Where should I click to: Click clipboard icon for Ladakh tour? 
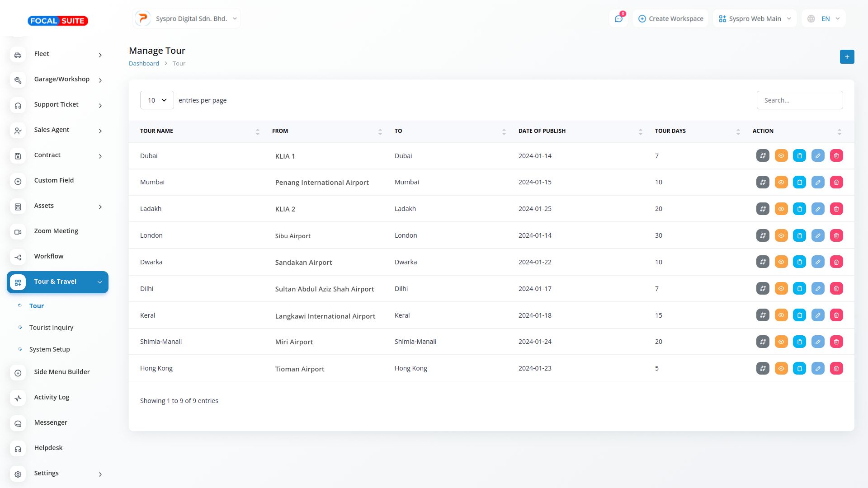pyautogui.click(x=799, y=209)
